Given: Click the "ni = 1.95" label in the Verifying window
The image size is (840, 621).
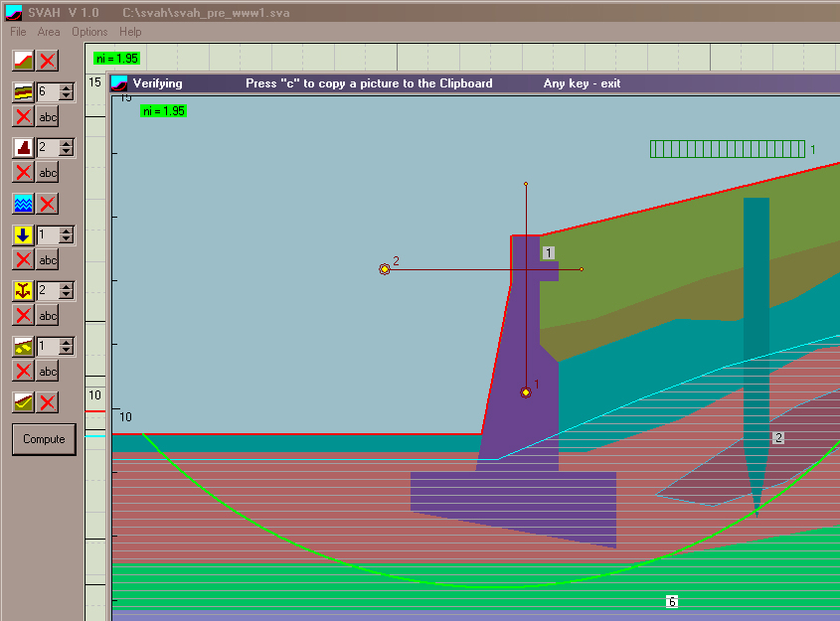Looking at the screenshot, I should click(163, 111).
